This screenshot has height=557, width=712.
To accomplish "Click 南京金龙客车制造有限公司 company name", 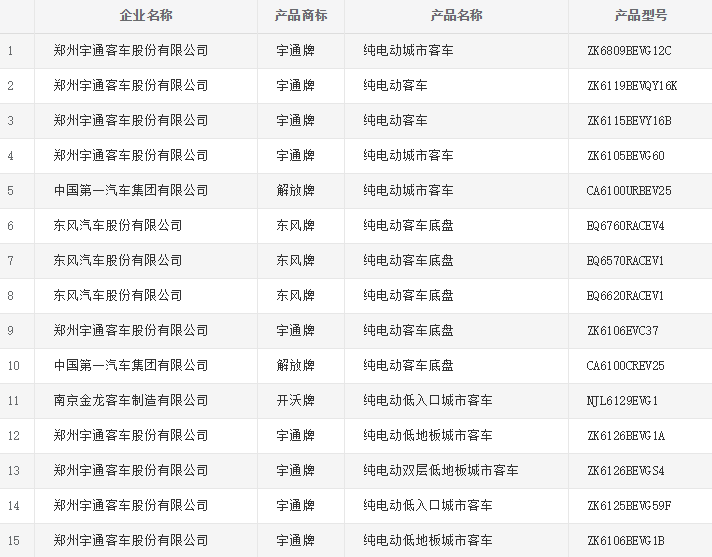I will tap(131, 400).
